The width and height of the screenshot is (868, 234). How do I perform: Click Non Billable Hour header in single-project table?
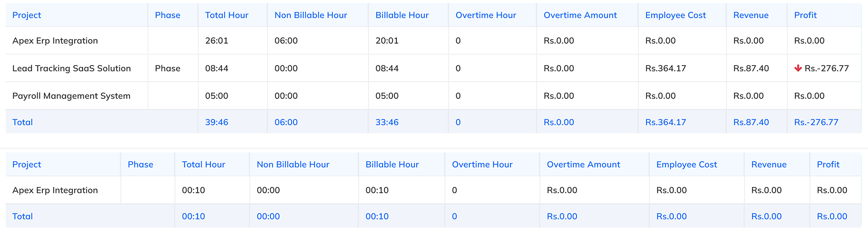(x=293, y=164)
